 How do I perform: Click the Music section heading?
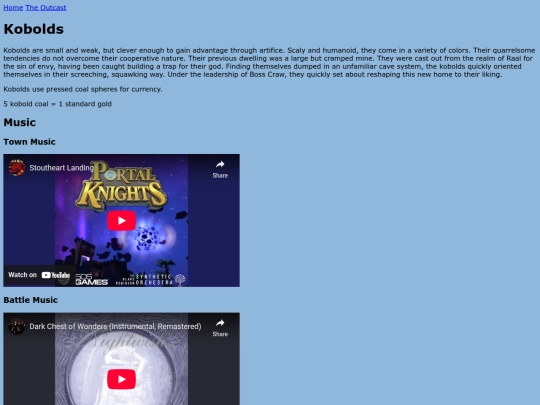(20, 122)
